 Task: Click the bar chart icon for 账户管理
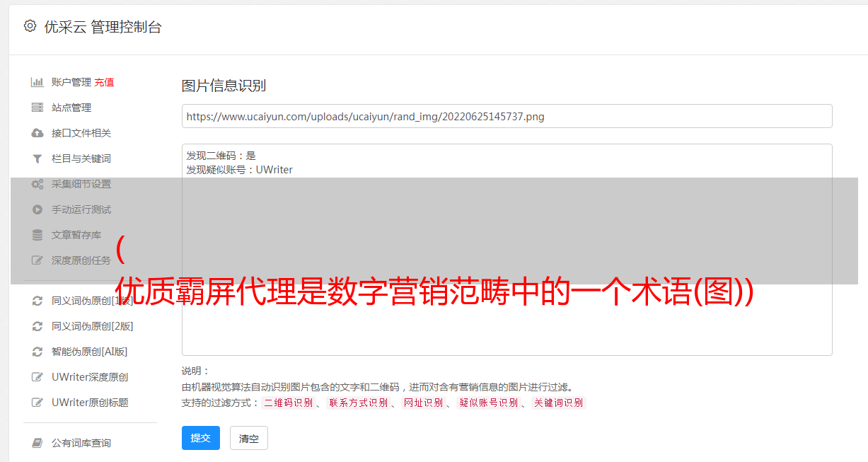pos(37,82)
